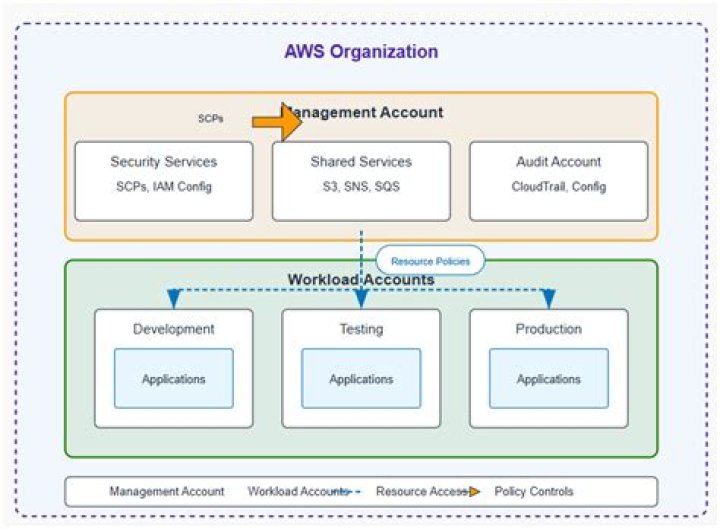Click the Resource Policies pill label

point(430,261)
